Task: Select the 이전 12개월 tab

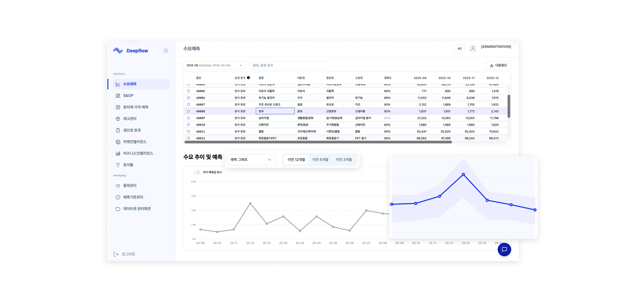Action: [x=296, y=160]
